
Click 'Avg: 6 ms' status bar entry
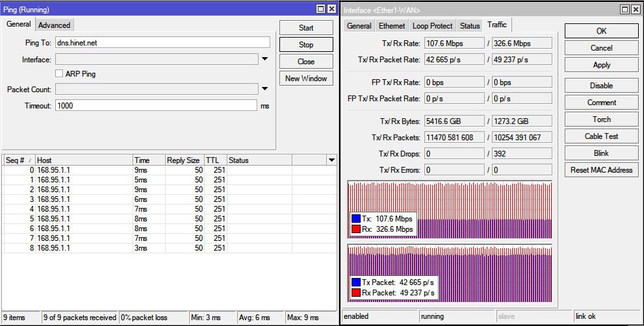coord(254,318)
